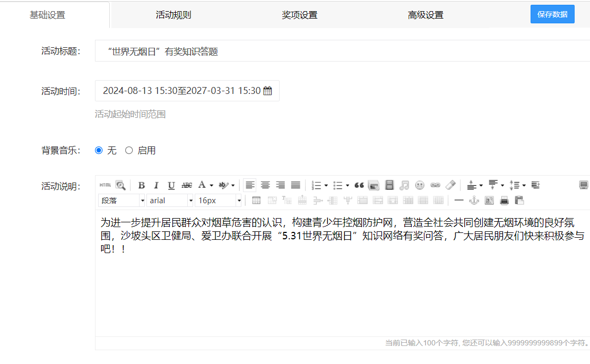Viewport: 590px width, 364px height.
Task: Enable background music by choosing 启用
Action: pyautogui.click(x=129, y=150)
